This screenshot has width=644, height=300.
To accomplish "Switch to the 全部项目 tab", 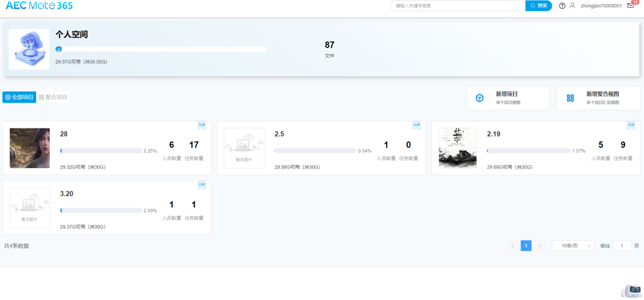I will [19, 97].
